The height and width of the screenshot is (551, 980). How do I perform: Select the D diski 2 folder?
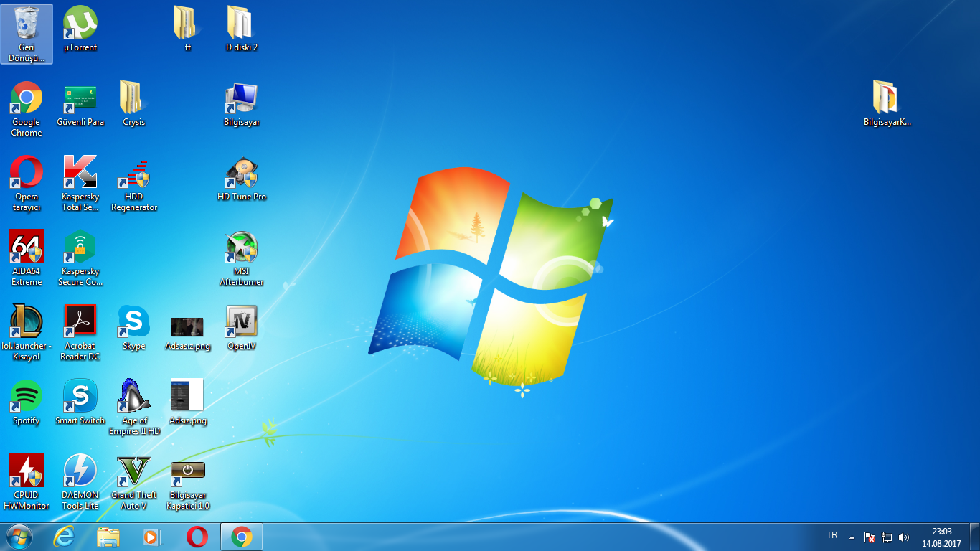point(242,29)
